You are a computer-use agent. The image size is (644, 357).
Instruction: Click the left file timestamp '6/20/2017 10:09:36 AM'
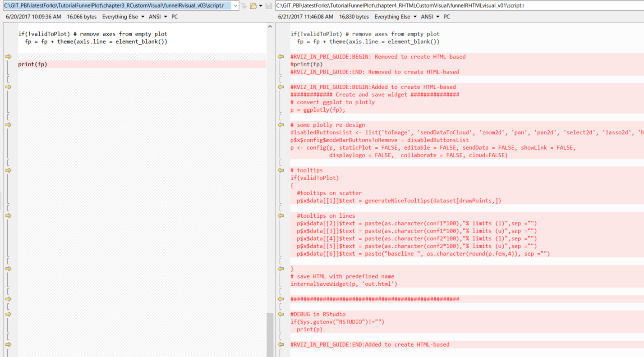(x=33, y=17)
